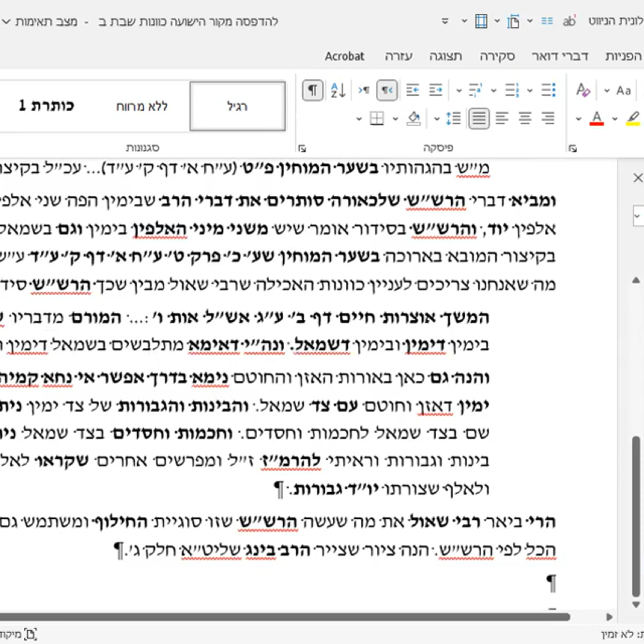Toggle left-to-right text direction

(x=364, y=90)
